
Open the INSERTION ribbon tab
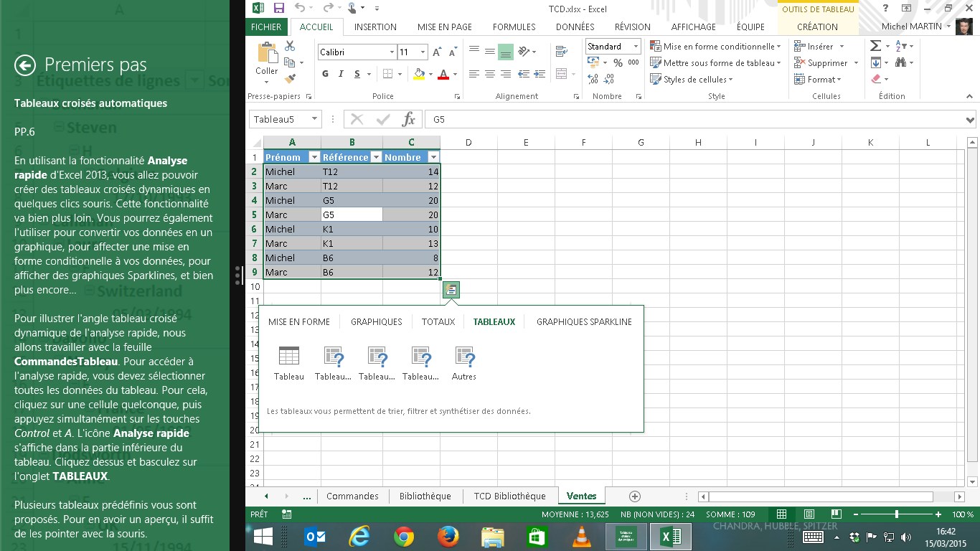click(x=375, y=27)
